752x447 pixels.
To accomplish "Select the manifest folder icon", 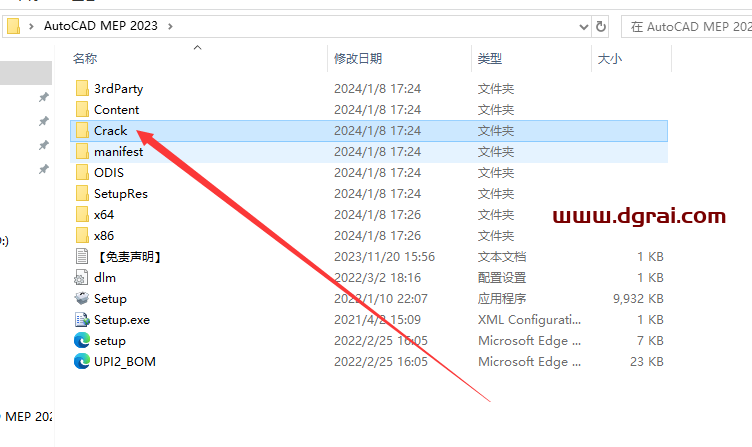I will (x=82, y=152).
